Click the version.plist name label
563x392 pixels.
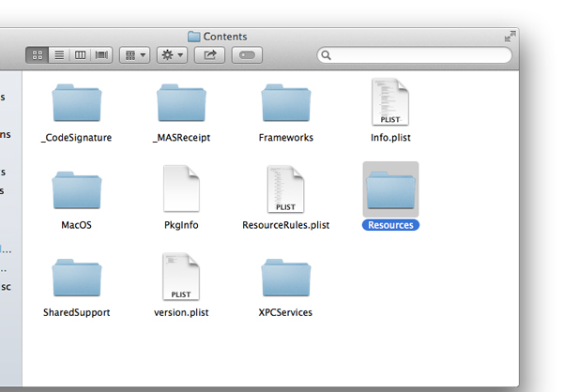coord(181,312)
